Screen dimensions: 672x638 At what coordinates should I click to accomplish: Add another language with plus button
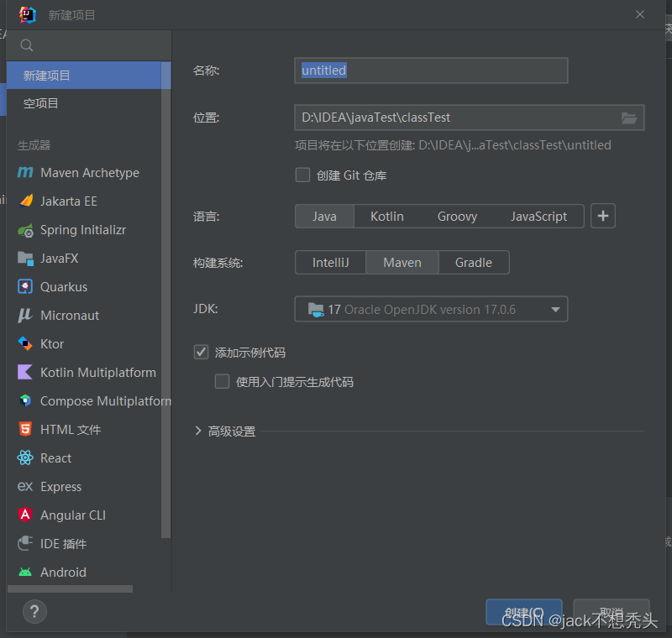pos(603,216)
